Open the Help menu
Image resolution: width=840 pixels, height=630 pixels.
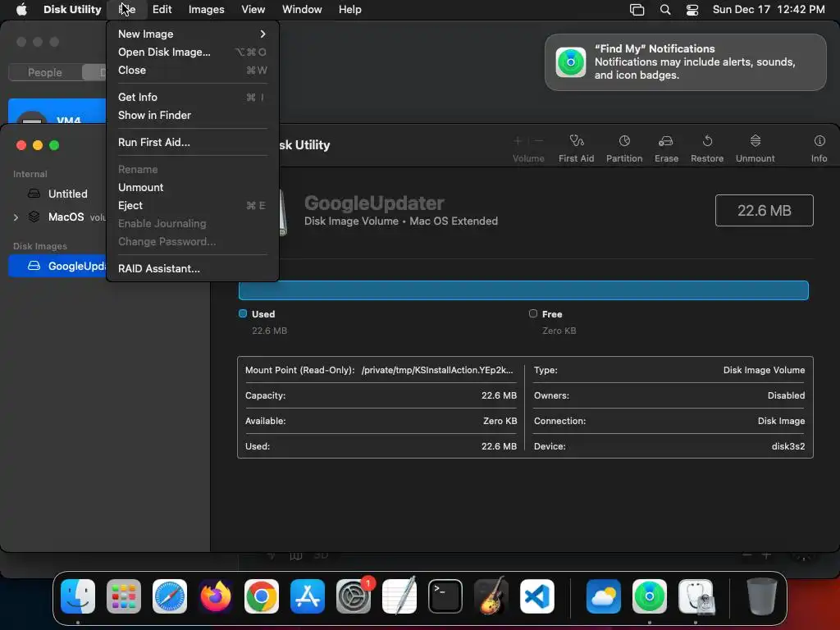point(349,10)
